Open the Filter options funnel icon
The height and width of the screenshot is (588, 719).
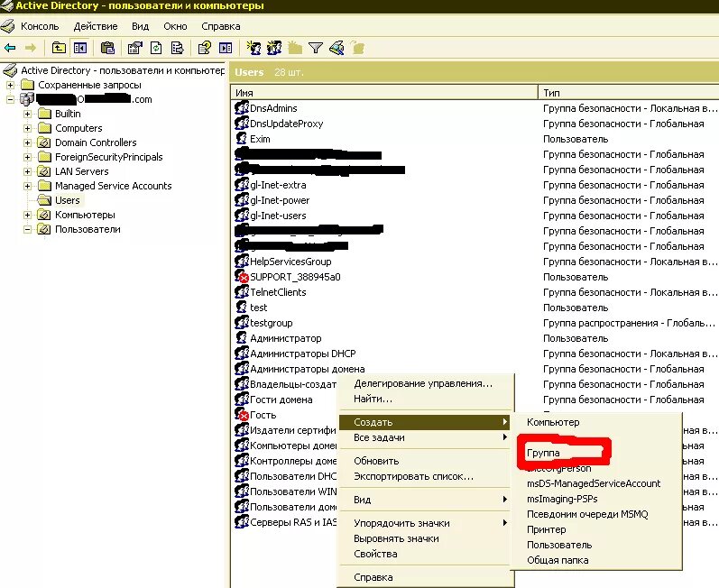coord(316,48)
